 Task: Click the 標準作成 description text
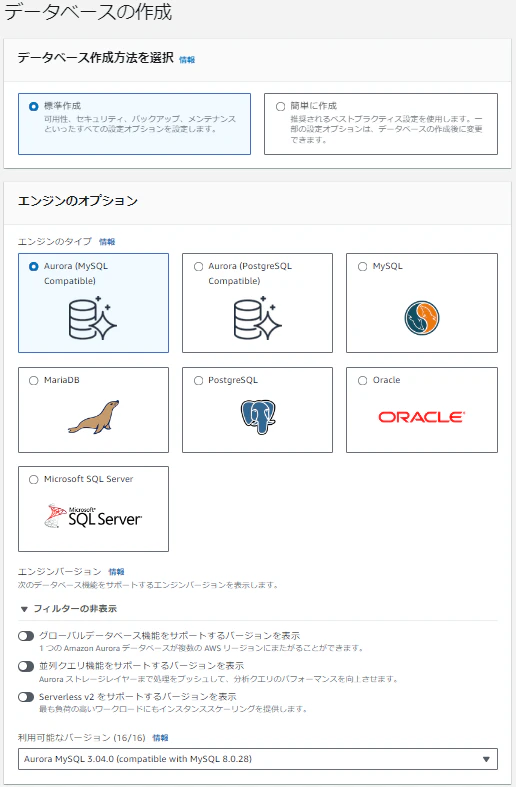[x=140, y=124]
